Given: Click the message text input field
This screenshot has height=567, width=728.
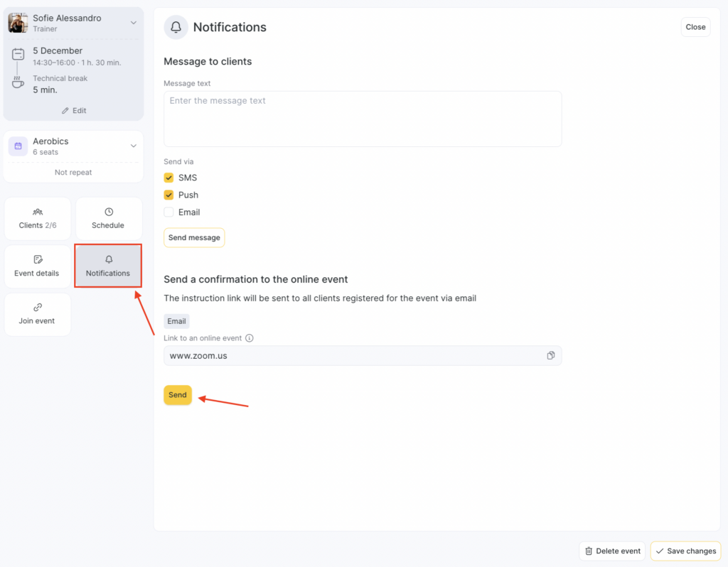Looking at the screenshot, I should click(x=363, y=119).
